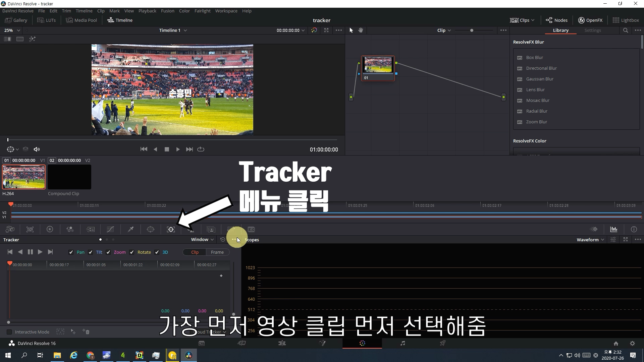Viewport: 644px width, 362px height.
Task: Open the Power Window palette icon
Action: pyautogui.click(x=151, y=230)
